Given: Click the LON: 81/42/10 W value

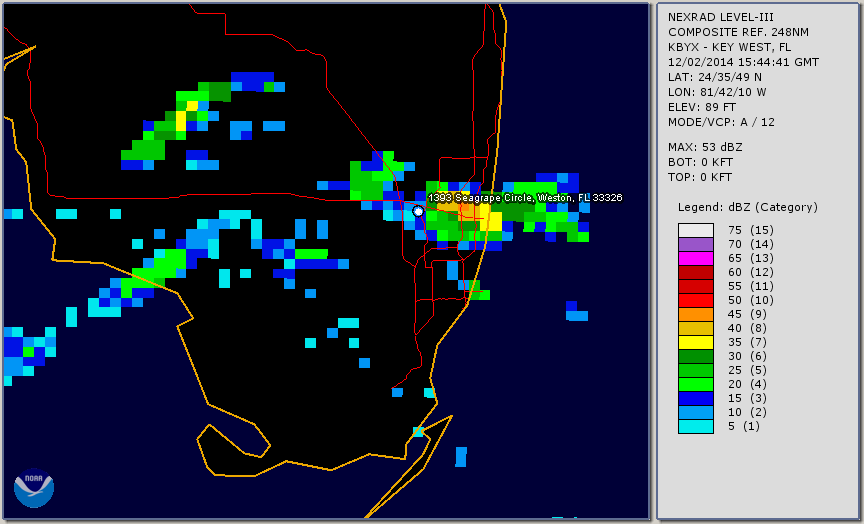Looking at the screenshot, I should click(717, 92).
